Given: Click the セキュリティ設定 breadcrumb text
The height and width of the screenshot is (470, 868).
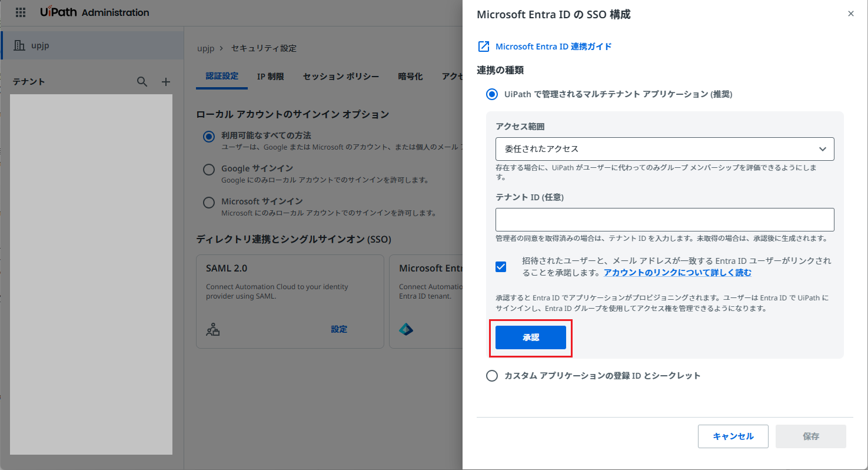Looking at the screenshot, I should (x=264, y=48).
